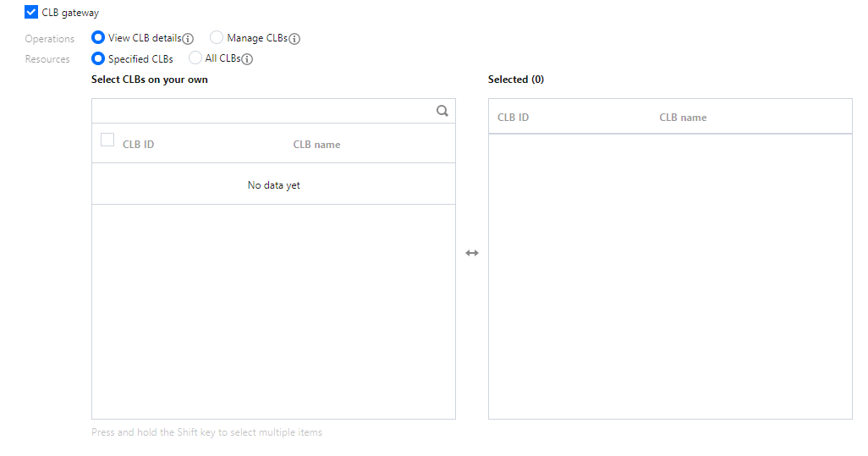
Task: Select the View CLB details radio option
Action: tap(98, 38)
